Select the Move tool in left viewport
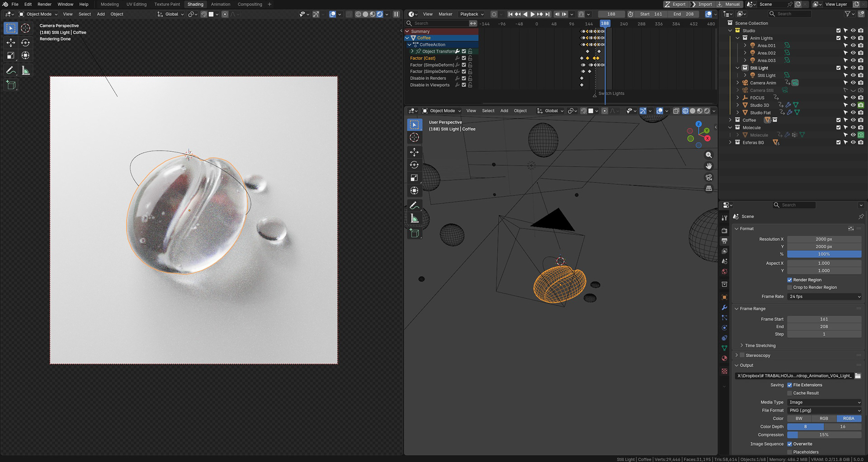The width and height of the screenshot is (868, 462). point(11,42)
